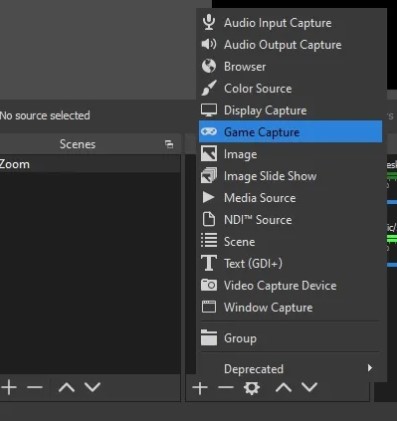Pop out the Scenes dock panel
This screenshot has width=397, height=421.
coord(169,144)
